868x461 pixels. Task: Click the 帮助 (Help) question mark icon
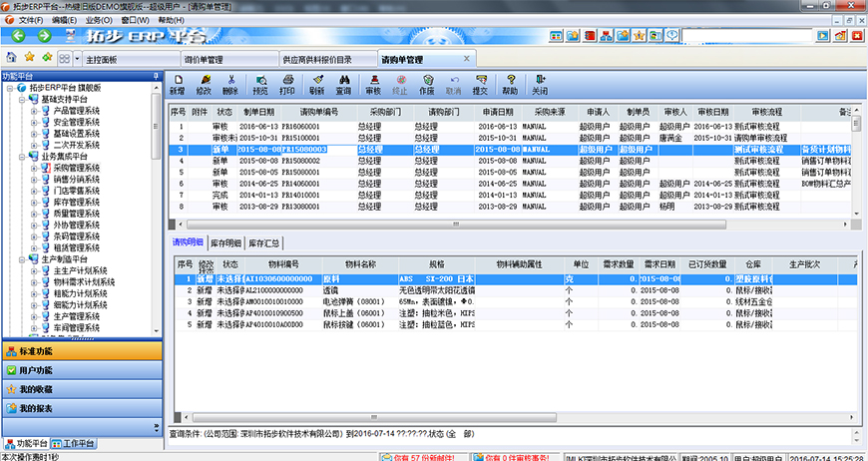[x=510, y=84]
